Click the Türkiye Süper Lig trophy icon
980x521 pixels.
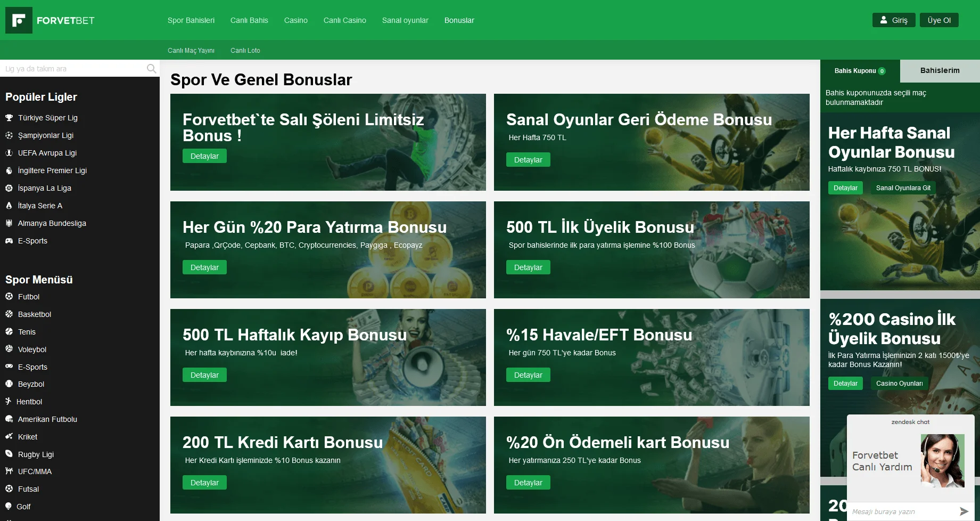pos(9,118)
